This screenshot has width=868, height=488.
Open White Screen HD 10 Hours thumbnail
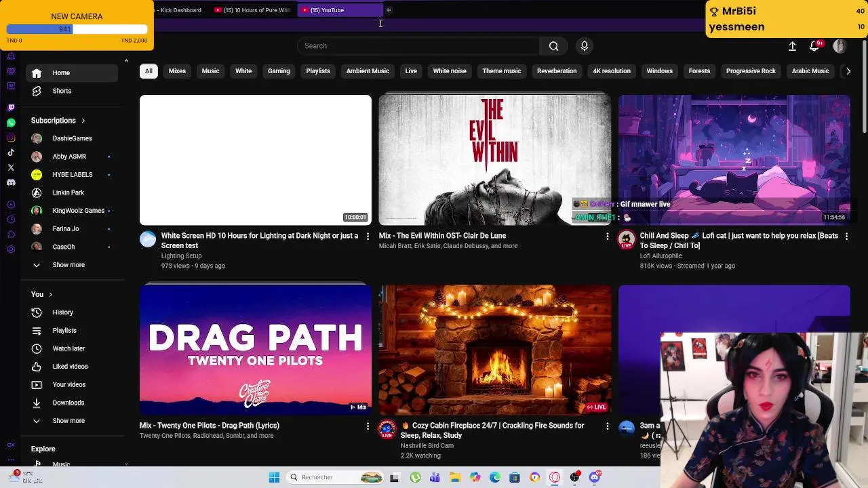[x=256, y=160]
